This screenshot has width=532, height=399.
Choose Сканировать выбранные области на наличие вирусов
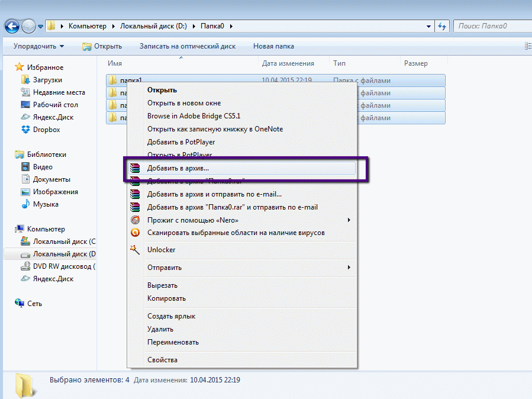236,233
